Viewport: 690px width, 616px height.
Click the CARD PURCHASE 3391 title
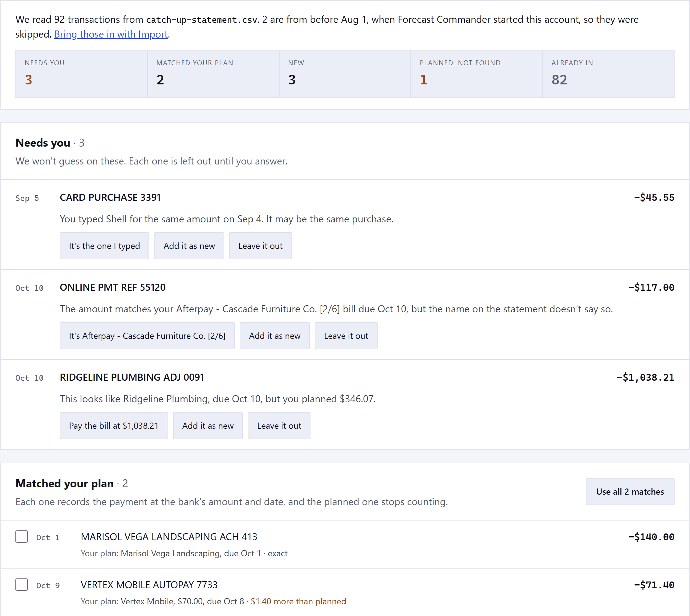coord(110,197)
